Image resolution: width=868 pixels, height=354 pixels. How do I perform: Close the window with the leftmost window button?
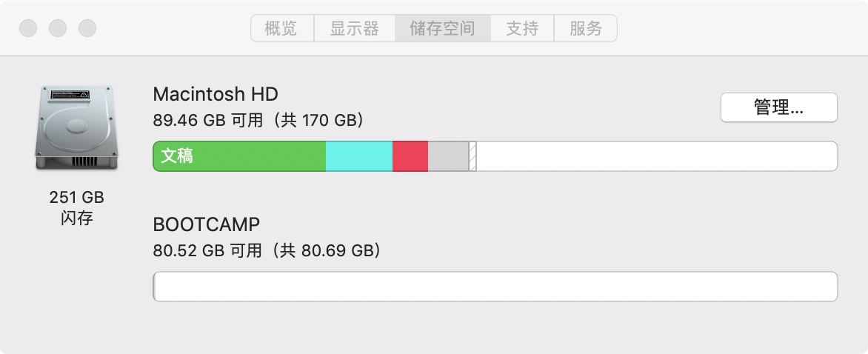coord(28,29)
